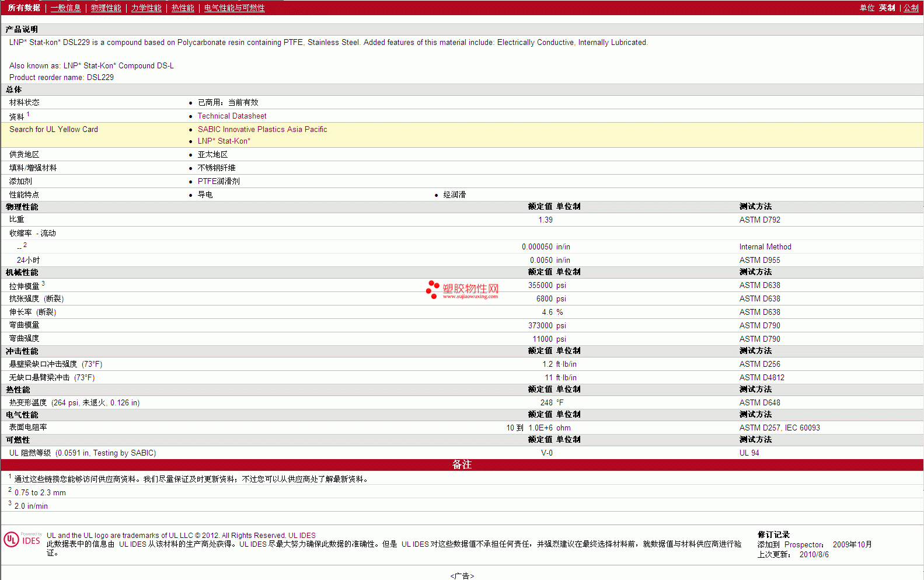Screen dimensions: 924x580
Task: Select the PTFE润滑剂 additive value
Action: point(218,182)
